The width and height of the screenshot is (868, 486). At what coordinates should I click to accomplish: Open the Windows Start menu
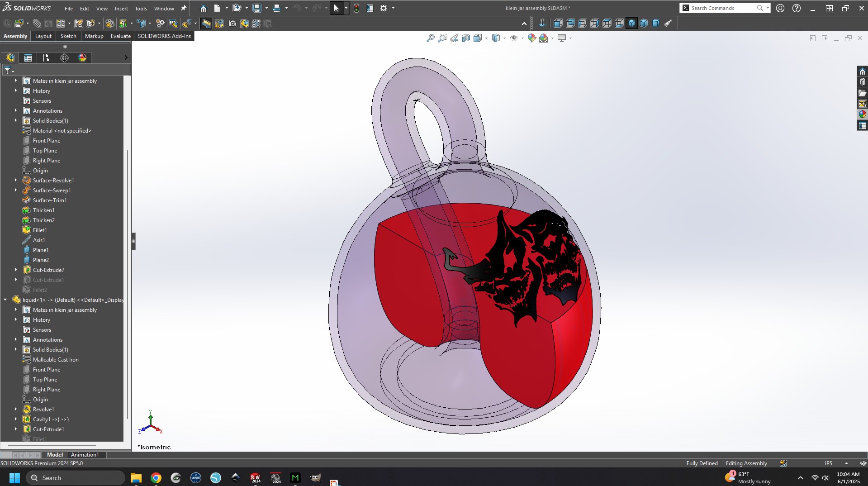[x=14, y=478]
